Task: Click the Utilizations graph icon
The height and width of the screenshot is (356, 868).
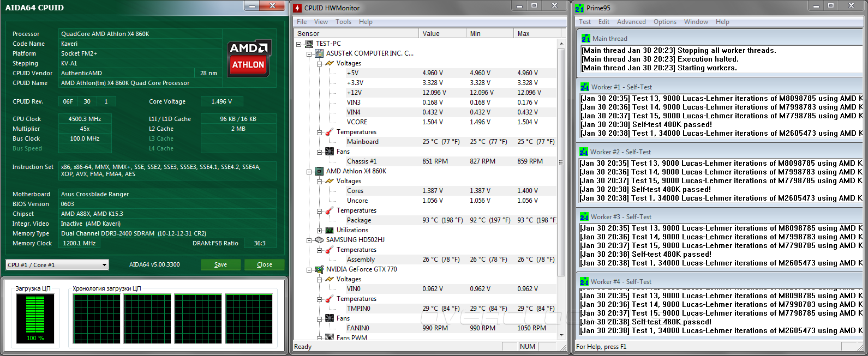Action: tap(329, 230)
